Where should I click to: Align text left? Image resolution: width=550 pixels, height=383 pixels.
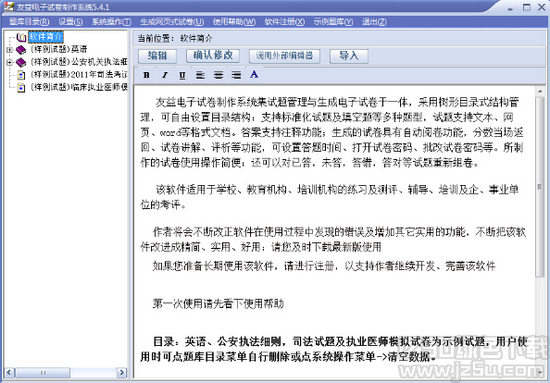coord(200,75)
